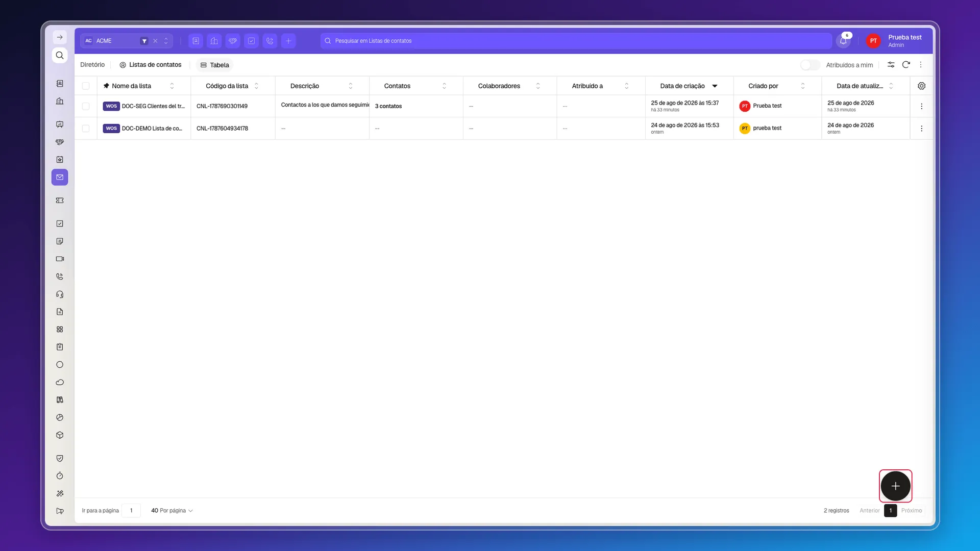Click the Próximo pagination button

click(x=911, y=510)
